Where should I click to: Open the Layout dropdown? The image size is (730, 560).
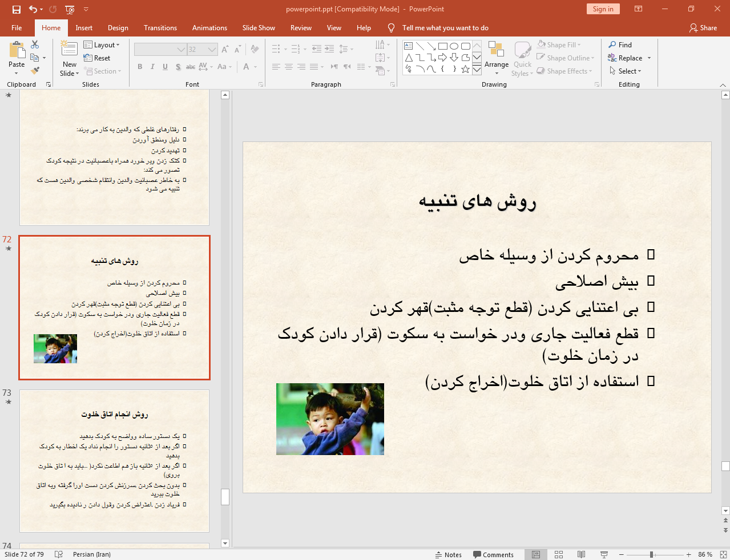click(102, 45)
